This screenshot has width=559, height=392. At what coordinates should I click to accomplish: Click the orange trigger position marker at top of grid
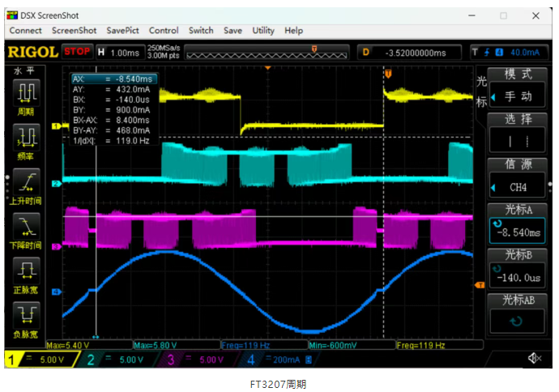[x=388, y=74]
